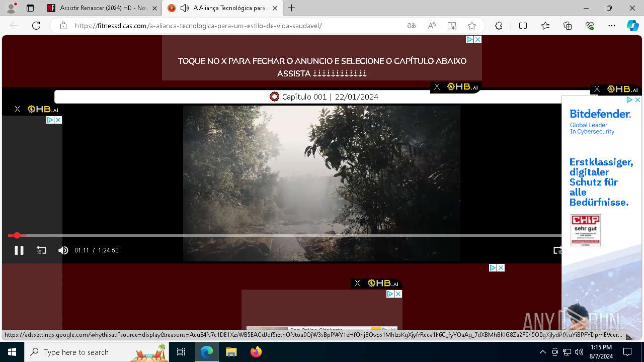Toggle Edge split screen
This screenshot has height=362, width=644.
click(x=523, y=26)
